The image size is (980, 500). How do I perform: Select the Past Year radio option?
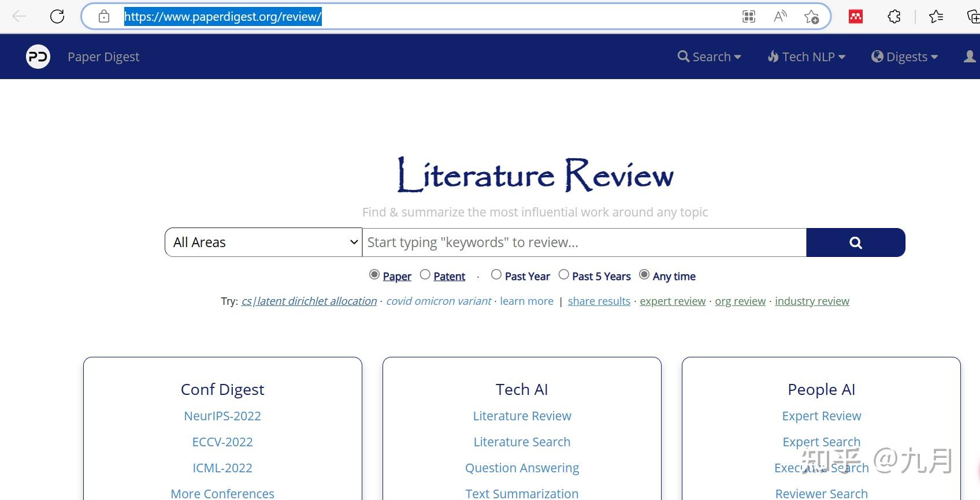[x=496, y=275]
